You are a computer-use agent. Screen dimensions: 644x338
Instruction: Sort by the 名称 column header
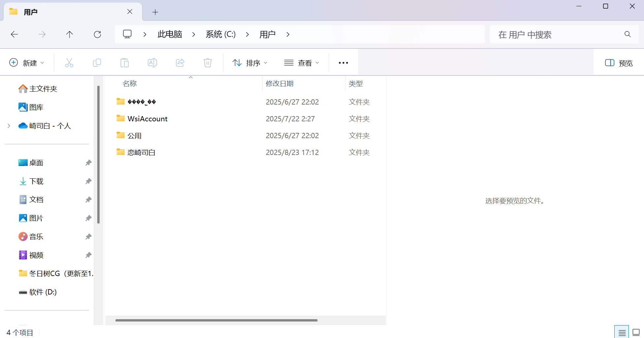tap(130, 83)
